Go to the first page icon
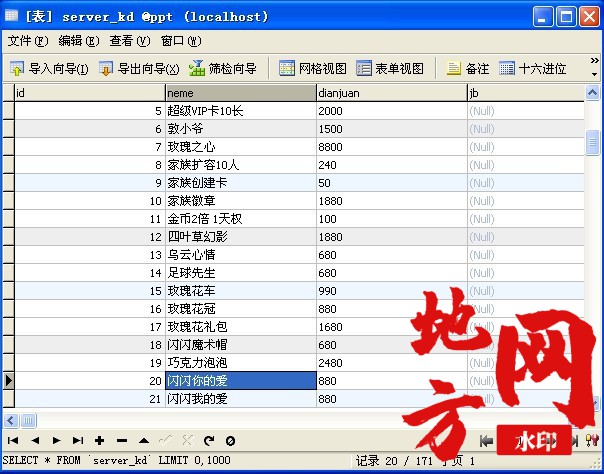The image size is (604, 474). coord(487,441)
